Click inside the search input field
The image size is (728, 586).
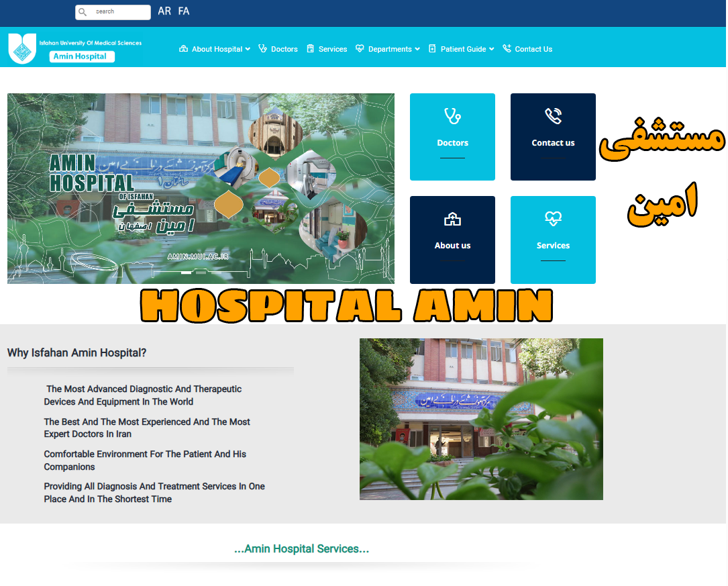[113, 12]
